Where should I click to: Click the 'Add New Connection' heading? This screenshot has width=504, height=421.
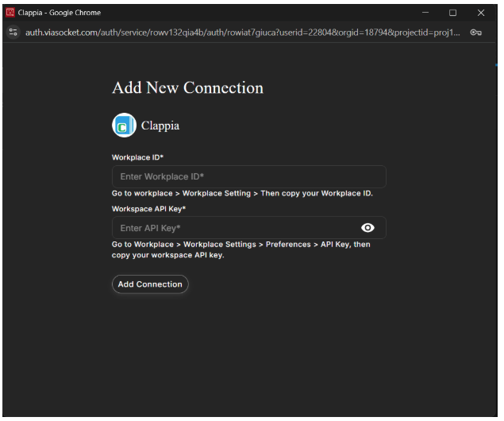188,88
